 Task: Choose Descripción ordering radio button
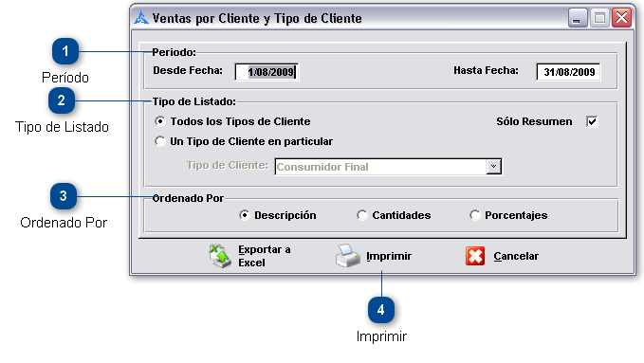coord(245,215)
